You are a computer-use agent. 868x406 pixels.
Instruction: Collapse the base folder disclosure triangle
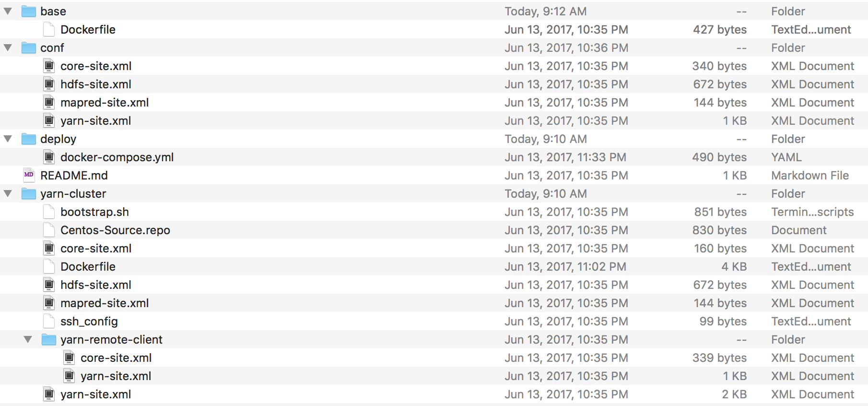click(x=8, y=11)
